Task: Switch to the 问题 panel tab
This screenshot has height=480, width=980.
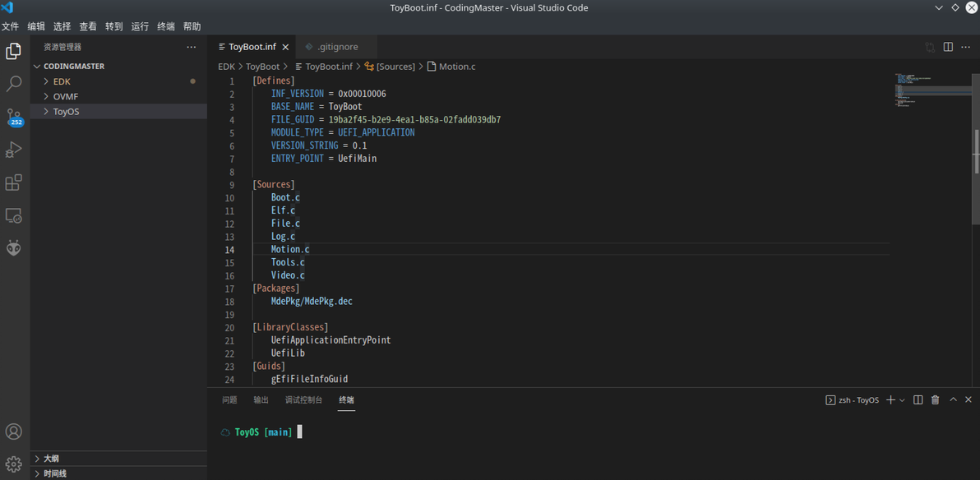Action: click(229, 400)
